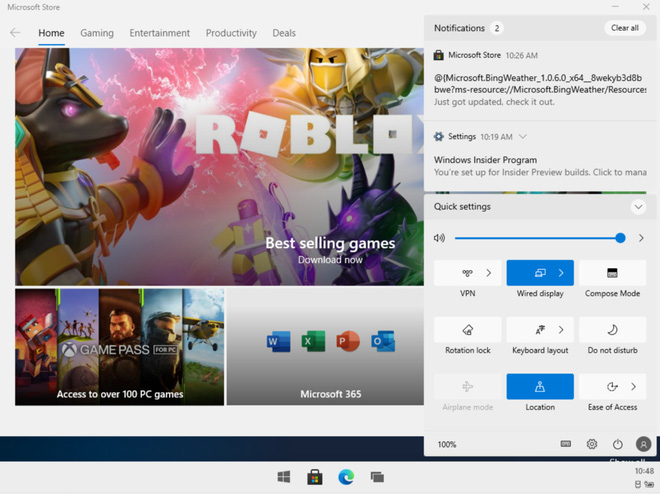Screen dimensions: 660x494
Task: Click the keyboard icon in bottom bar
Action: point(566,444)
